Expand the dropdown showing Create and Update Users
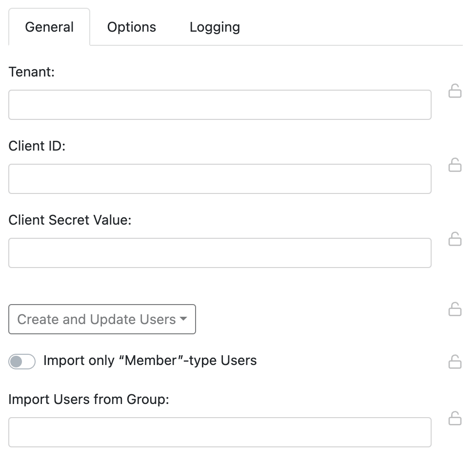 coord(102,319)
